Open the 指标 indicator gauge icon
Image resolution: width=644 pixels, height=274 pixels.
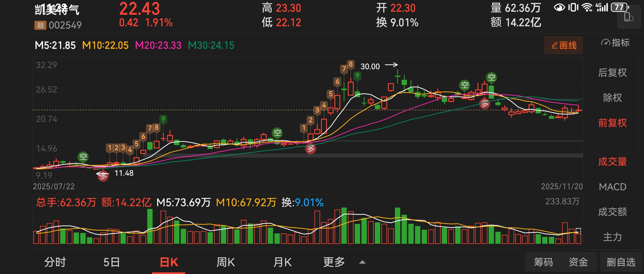[x=605, y=43]
